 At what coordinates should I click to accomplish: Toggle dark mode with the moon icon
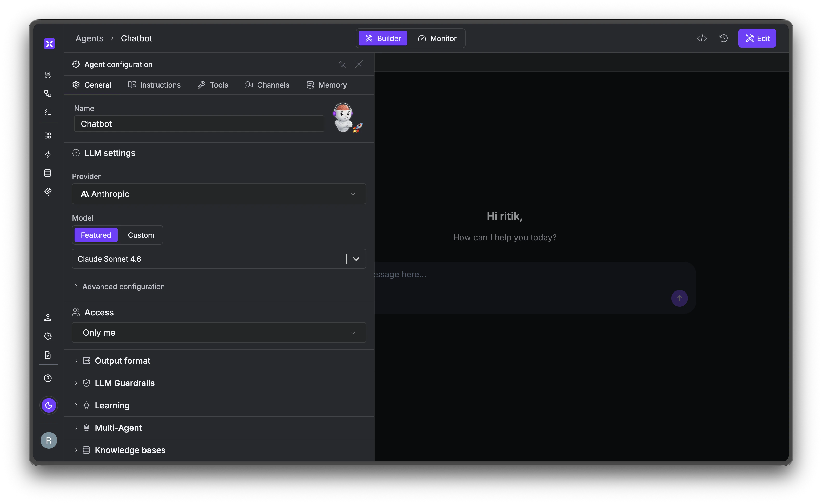point(49,406)
